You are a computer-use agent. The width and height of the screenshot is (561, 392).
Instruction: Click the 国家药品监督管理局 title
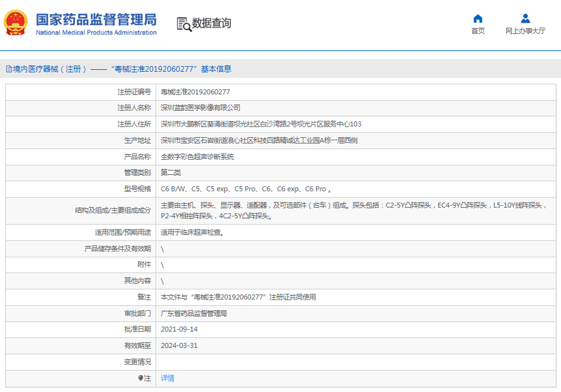point(96,20)
